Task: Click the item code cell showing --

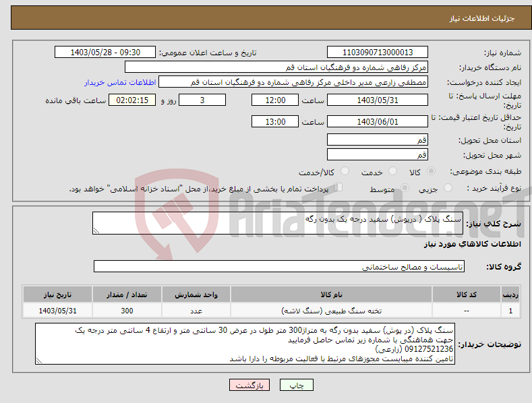Action: pos(467,311)
